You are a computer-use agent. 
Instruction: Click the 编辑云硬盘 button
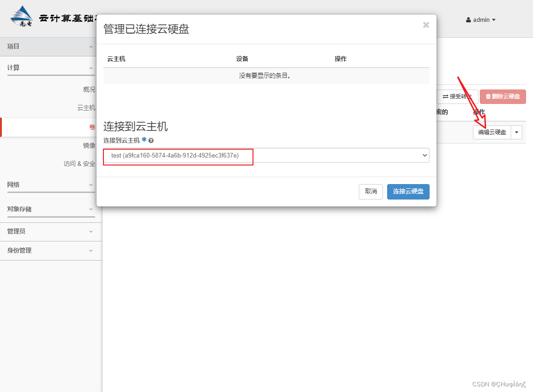[x=492, y=132]
